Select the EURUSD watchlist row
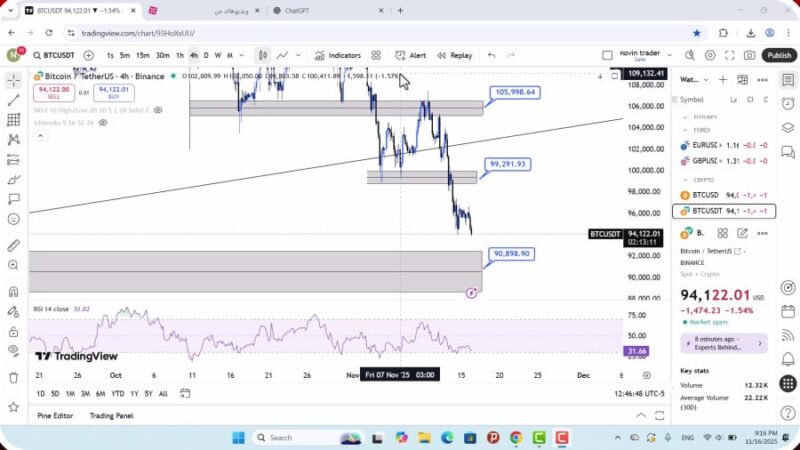 pyautogui.click(x=724, y=145)
